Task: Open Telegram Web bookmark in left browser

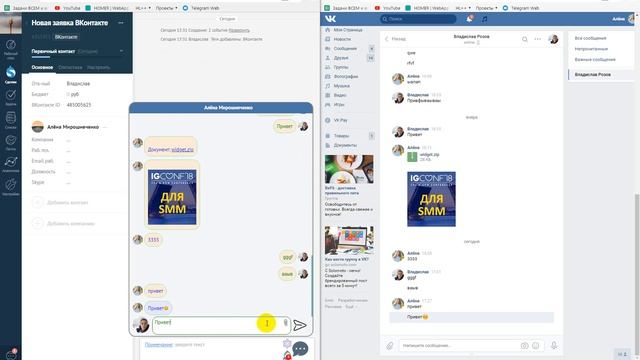Action: (x=201, y=8)
